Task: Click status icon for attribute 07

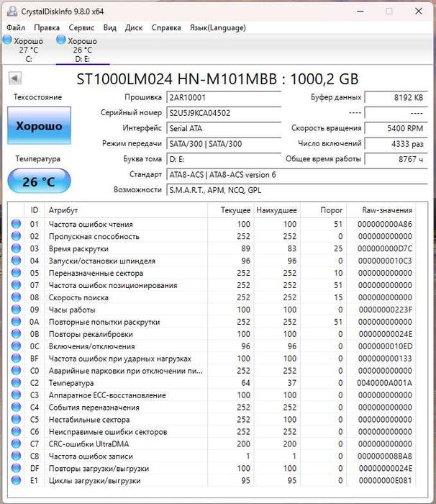Action: pos(16,285)
